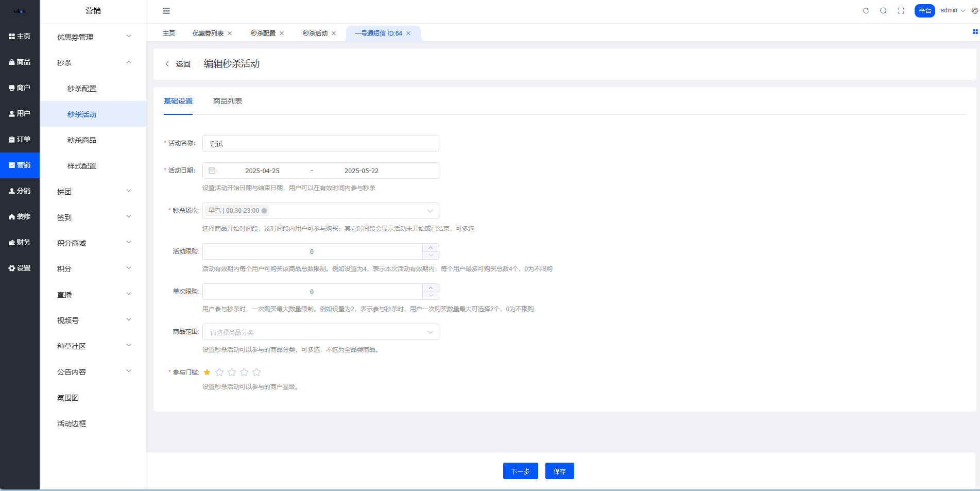Click the 保存 button

pos(559,471)
